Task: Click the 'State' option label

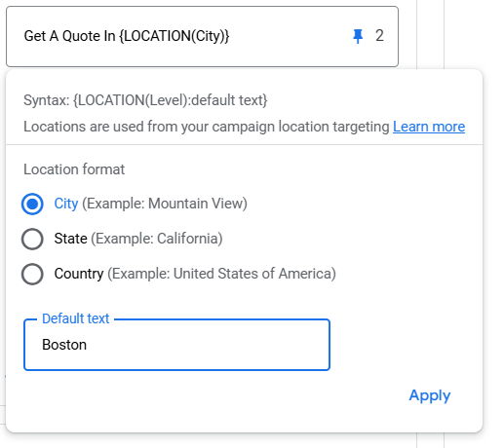Action: [x=70, y=239]
